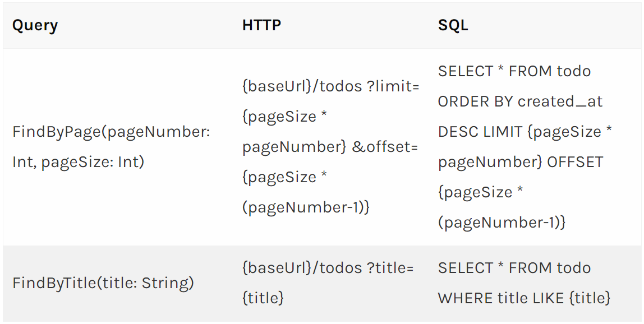Click the 'ORDER BY created_at' line

pos(521,101)
